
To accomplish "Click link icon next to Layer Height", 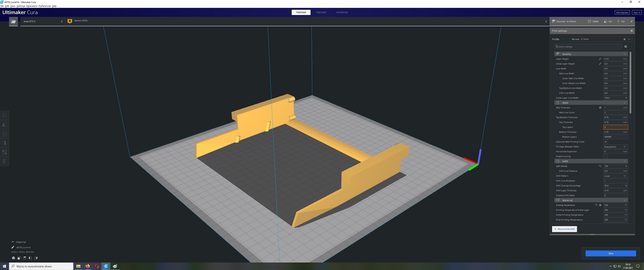I will [600, 59].
